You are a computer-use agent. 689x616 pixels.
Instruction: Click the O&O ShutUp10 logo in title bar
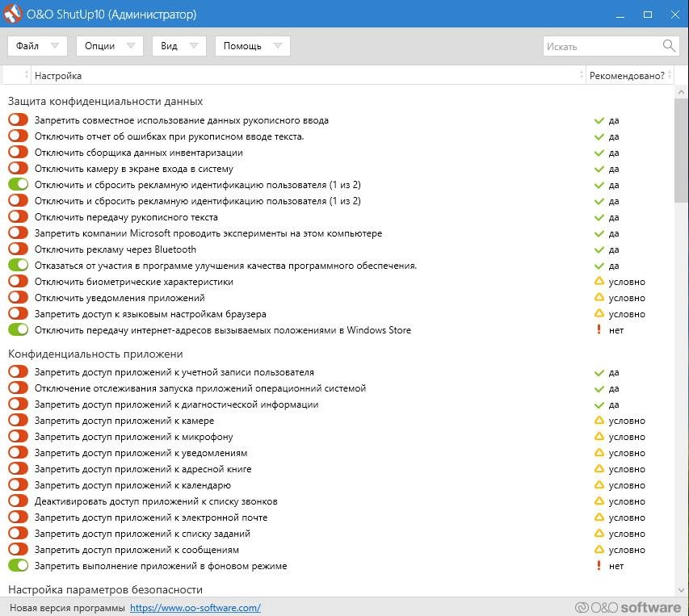click(x=13, y=14)
